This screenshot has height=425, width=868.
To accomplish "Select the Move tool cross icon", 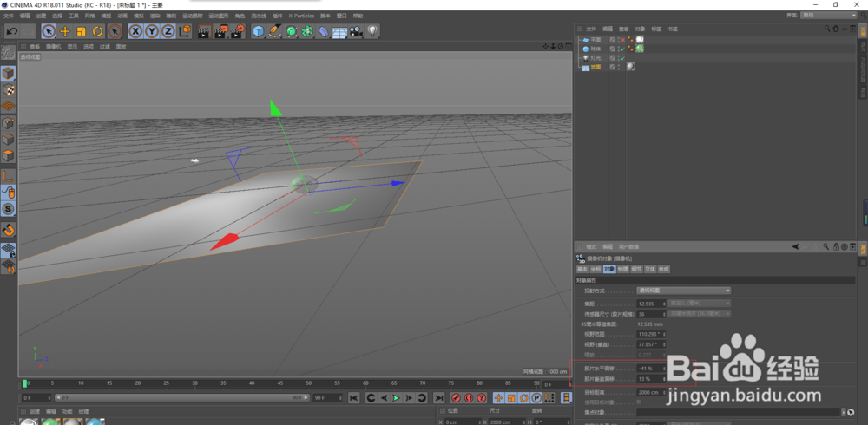I will tap(65, 31).
